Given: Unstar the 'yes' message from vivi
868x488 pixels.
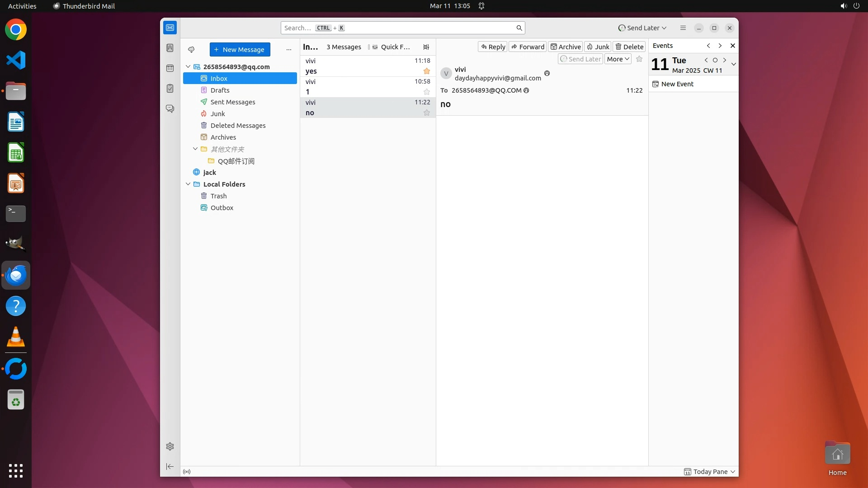Looking at the screenshot, I should (x=426, y=71).
